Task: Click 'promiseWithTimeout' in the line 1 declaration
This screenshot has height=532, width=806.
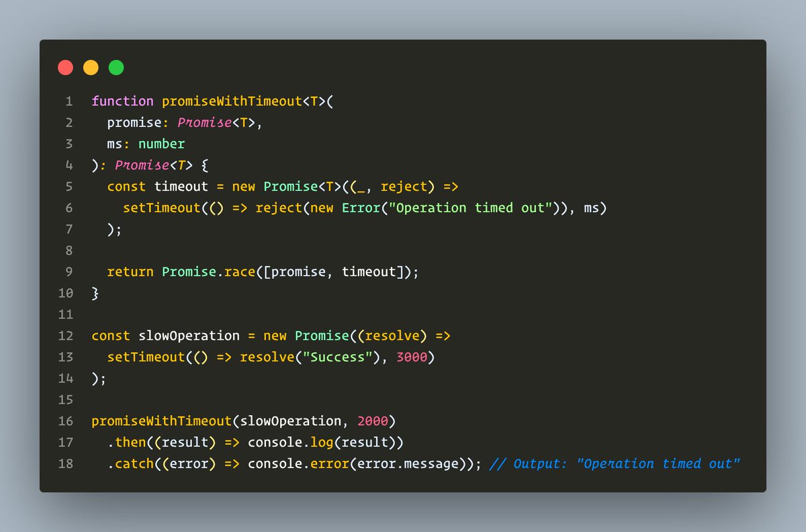Action: [232, 101]
